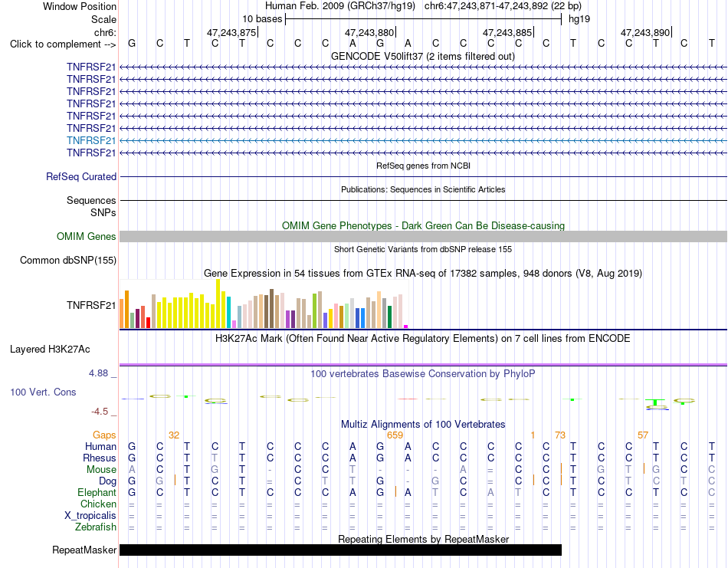This screenshot has height=568, width=728.
Task: Select the Zebrafish alignment row label
Action: pyautogui.click(x=96, y=527)
